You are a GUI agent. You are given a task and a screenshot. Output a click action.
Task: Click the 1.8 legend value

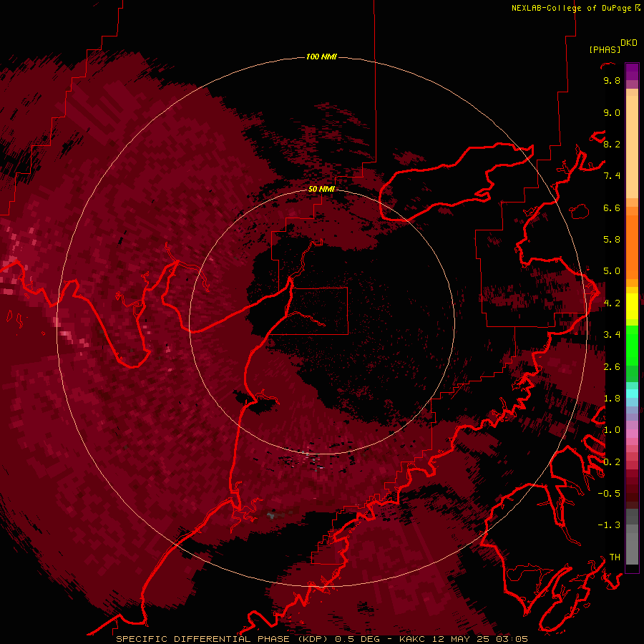[612, 399]
